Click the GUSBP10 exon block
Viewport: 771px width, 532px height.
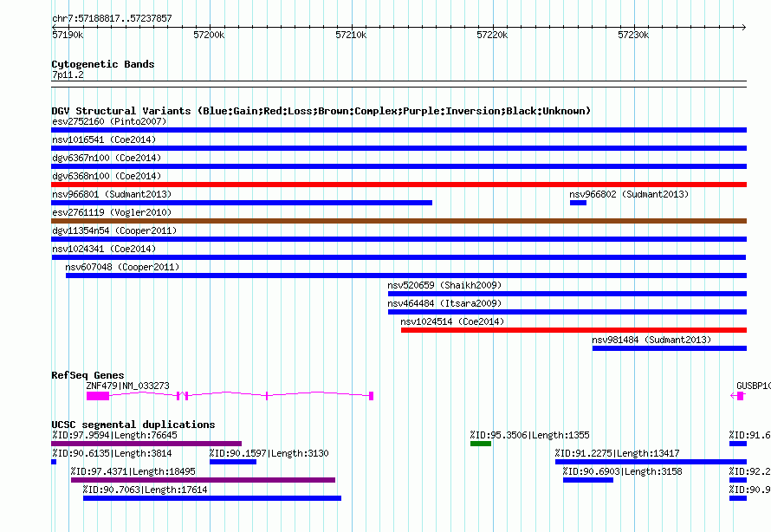click(741, 396)
